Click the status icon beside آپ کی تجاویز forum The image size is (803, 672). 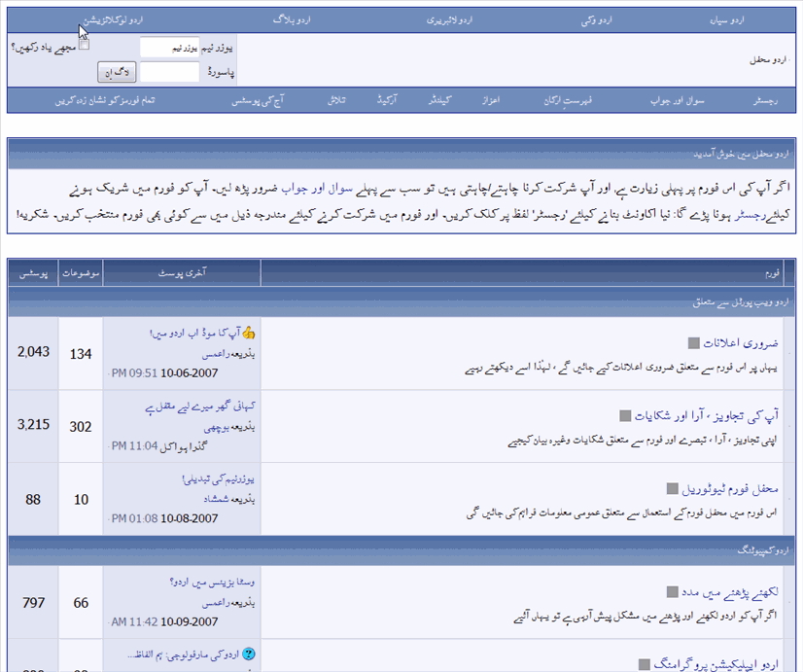point(625,416)
